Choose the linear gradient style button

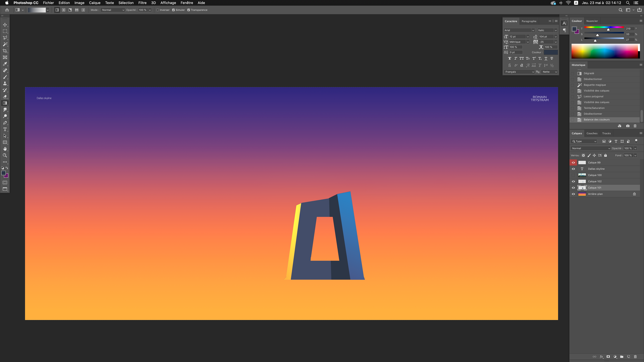57,10
